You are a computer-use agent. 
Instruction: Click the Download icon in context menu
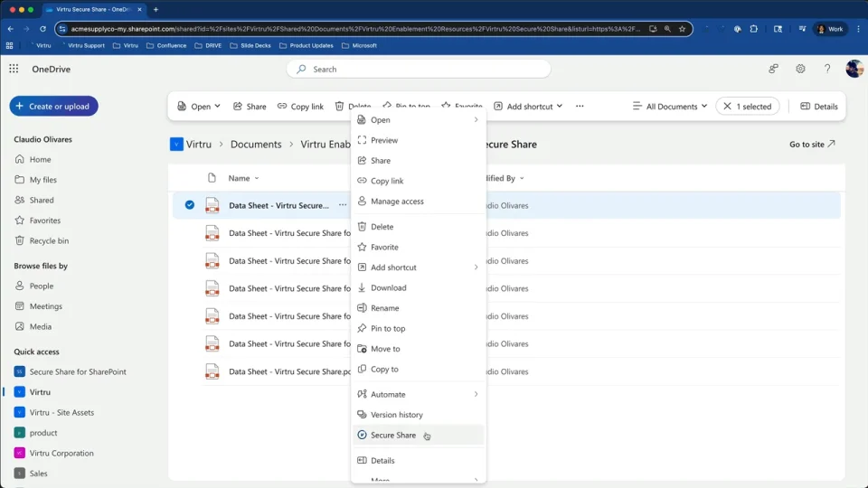(x=362, y=287)
